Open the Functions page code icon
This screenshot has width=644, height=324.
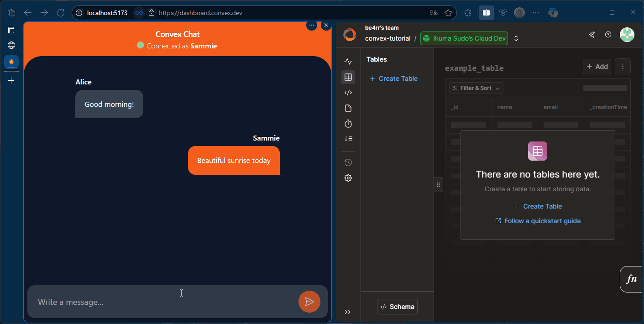348,93
